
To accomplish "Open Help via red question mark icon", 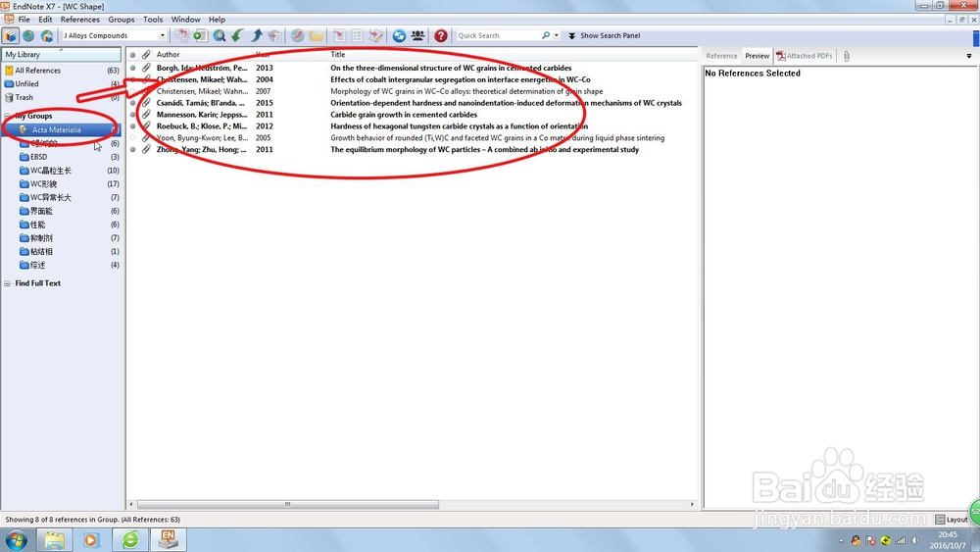I will 441,35.
